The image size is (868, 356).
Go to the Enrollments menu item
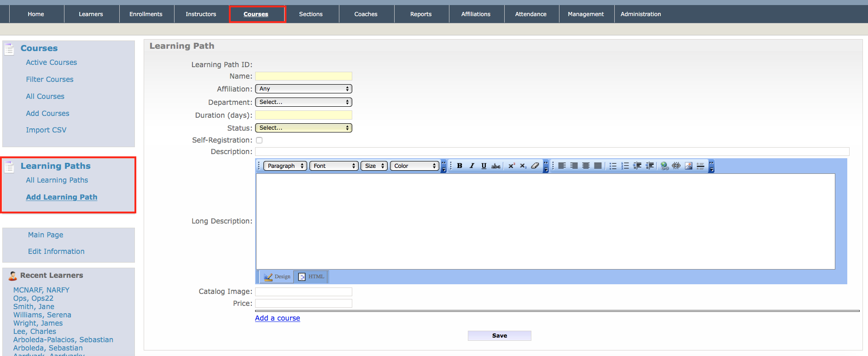pos(146,14)
